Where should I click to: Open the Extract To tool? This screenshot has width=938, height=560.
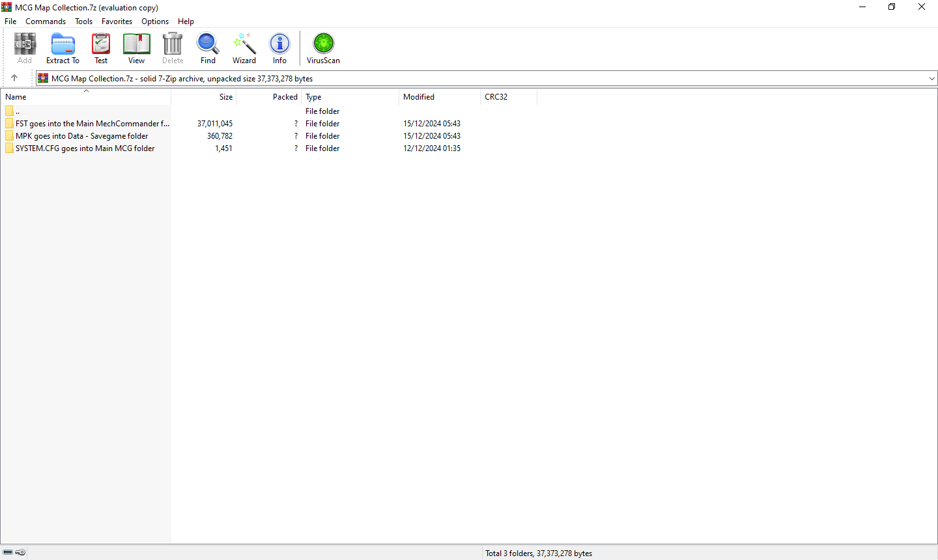pos(63,48)
